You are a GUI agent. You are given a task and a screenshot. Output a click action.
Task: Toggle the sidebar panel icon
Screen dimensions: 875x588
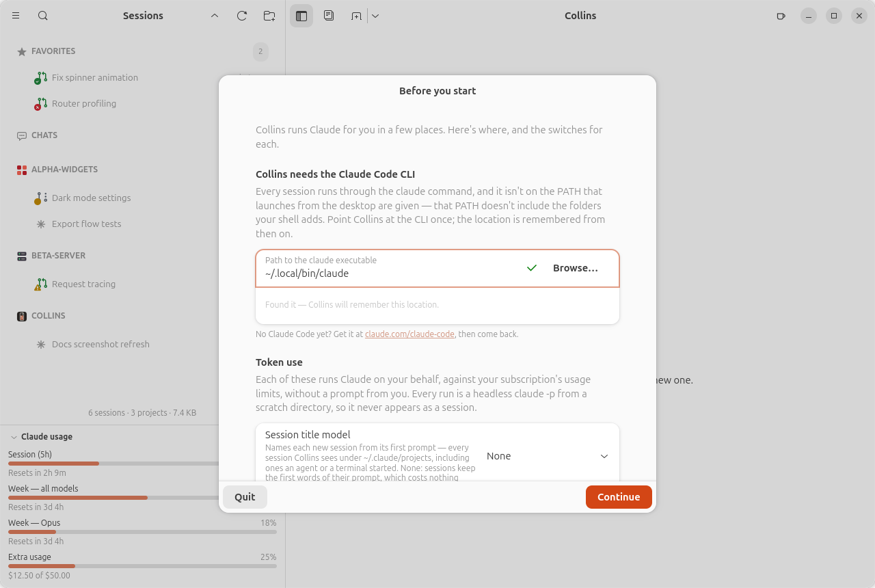coord(301,16)
